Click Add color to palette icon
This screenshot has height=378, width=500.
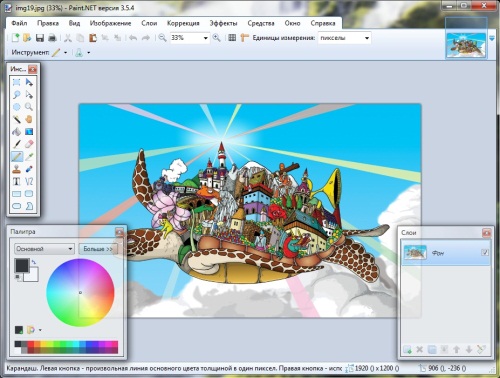tap(19, 330)
